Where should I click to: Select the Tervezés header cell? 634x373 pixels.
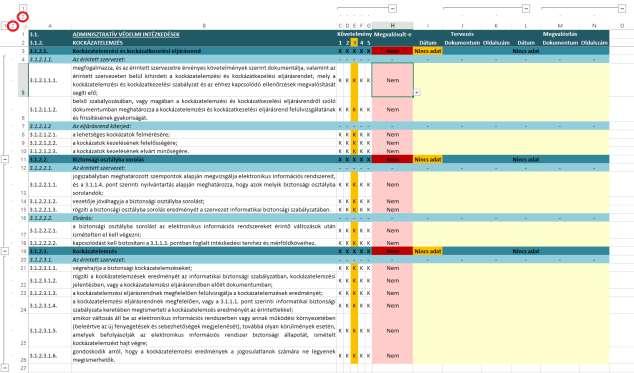click(462, 34)
